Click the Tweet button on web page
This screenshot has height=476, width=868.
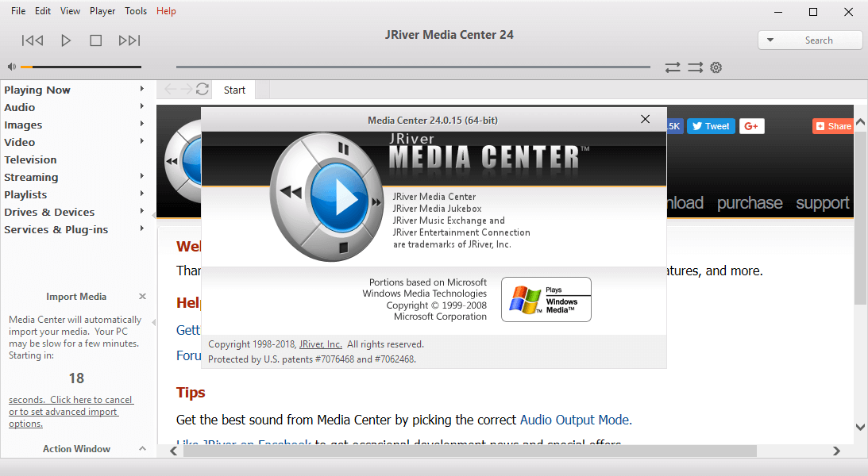point(711,126)
